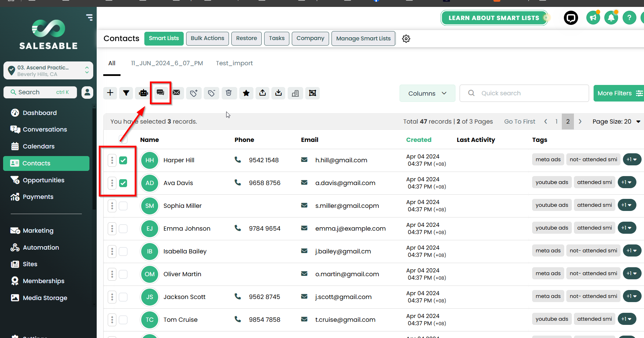Image resolution: width=644 pixels, height=338 pixels.
Task: Click the phone icon in Harper Hill row
Action: click(238, 160)
